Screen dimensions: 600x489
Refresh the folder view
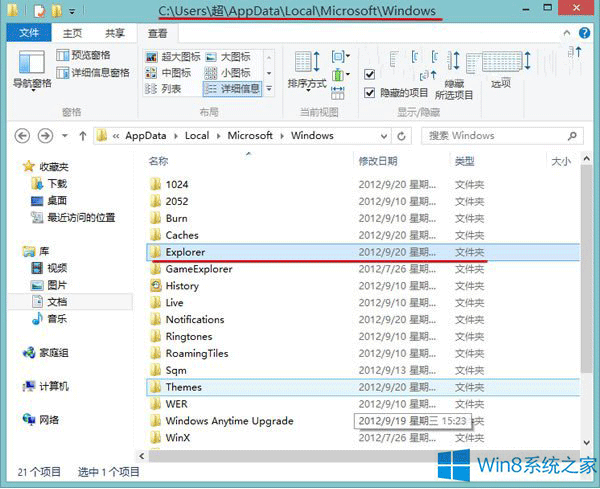401,136
